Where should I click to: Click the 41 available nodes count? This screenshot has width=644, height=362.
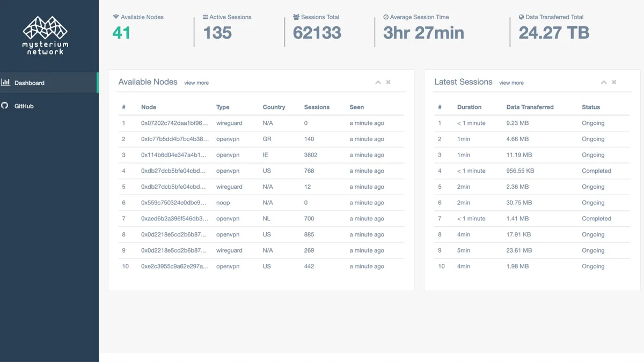pos(121,33)
